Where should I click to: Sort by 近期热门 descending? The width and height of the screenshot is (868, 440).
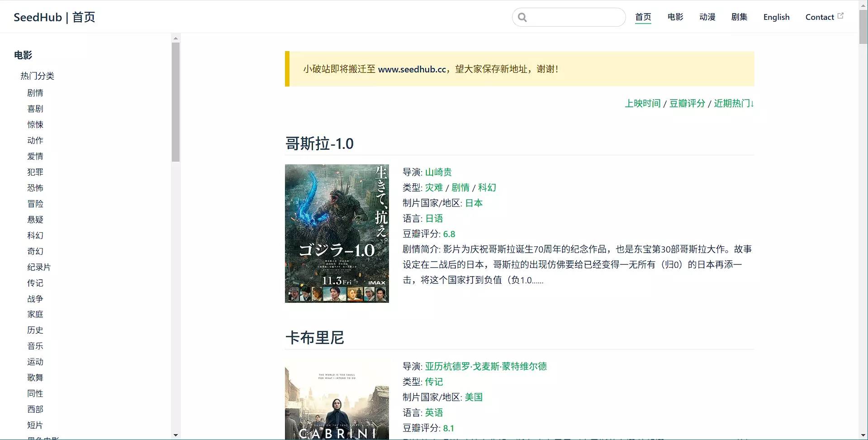pos(733,103)
